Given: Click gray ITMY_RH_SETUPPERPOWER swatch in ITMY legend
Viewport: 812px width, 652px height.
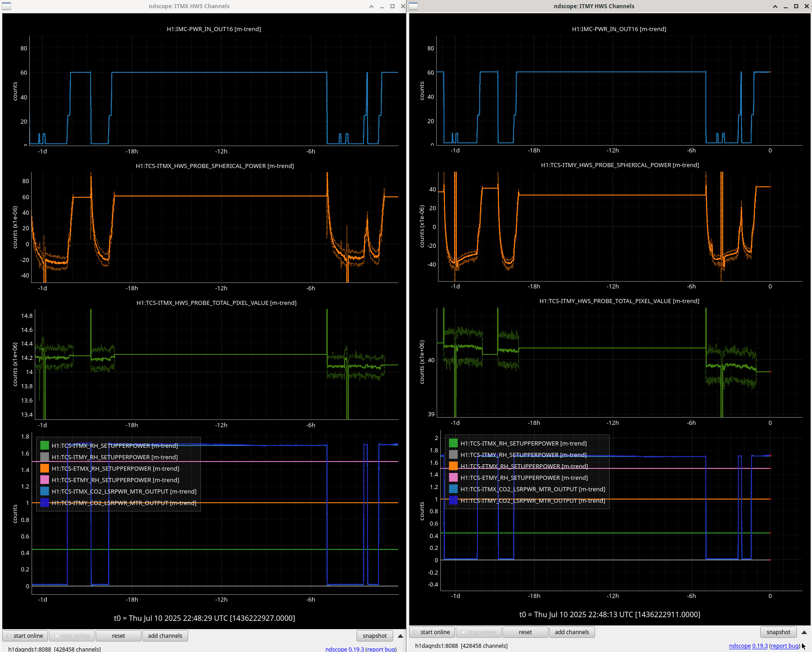Looking at the screenshot, I should pos(453,454).
